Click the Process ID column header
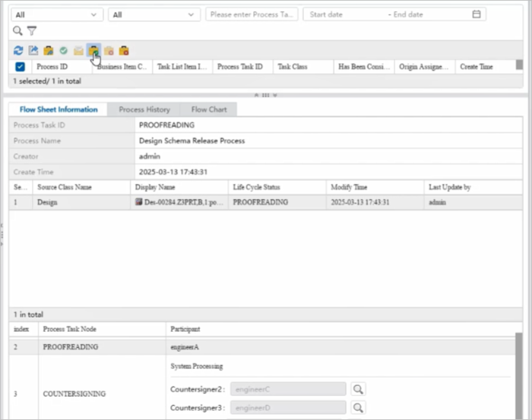This screenshot has width=532, height=420. [x=52, y=67]
